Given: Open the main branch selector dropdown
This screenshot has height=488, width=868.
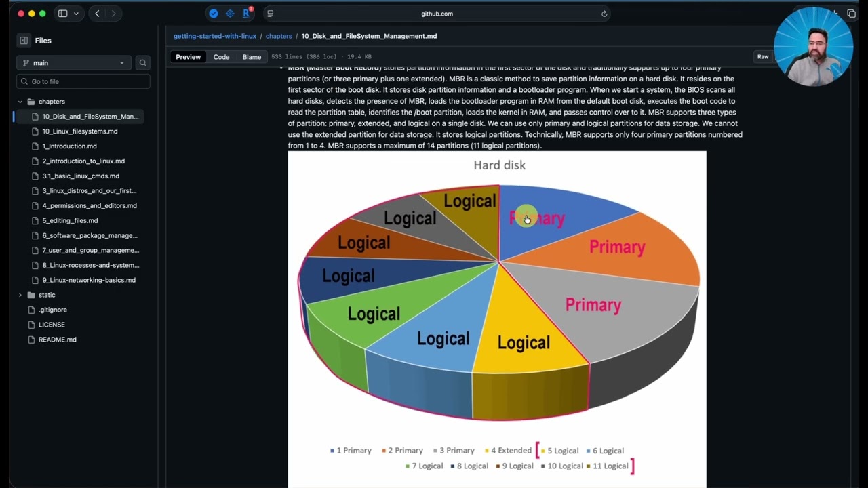Looking at the screenshot, I should tap(74, 63).
